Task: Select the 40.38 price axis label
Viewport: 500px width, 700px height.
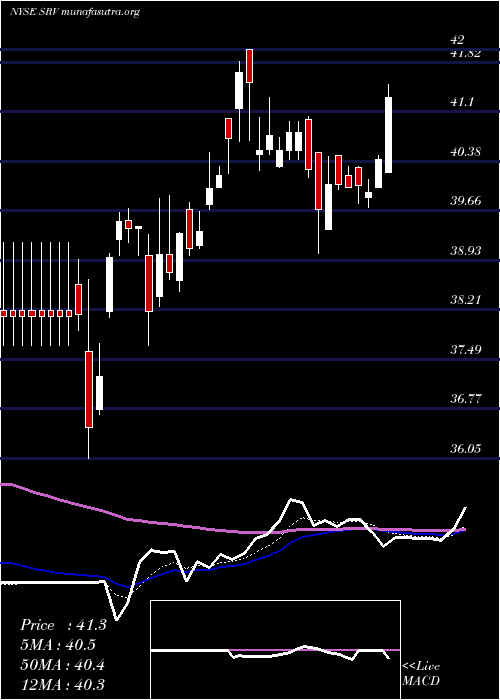Action: (465, 152)
